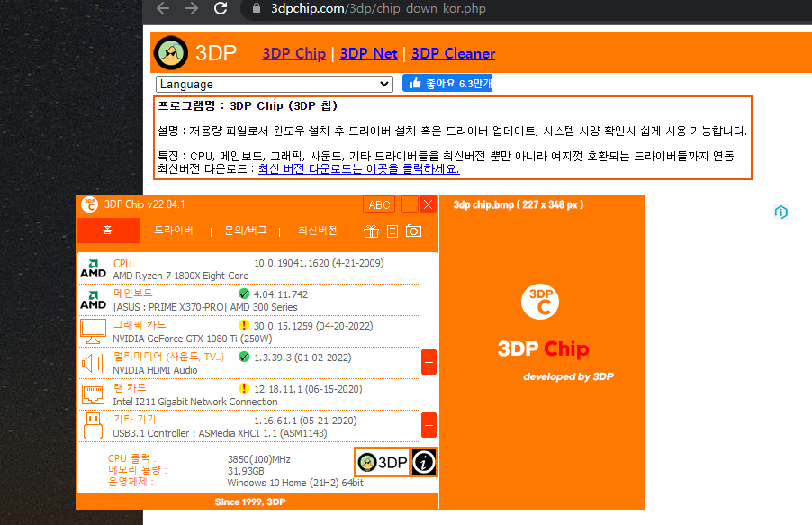The width and height of the screenshot is (812, 525).
Task: Close the 3DP Chip window
Action: pos(428,204)
